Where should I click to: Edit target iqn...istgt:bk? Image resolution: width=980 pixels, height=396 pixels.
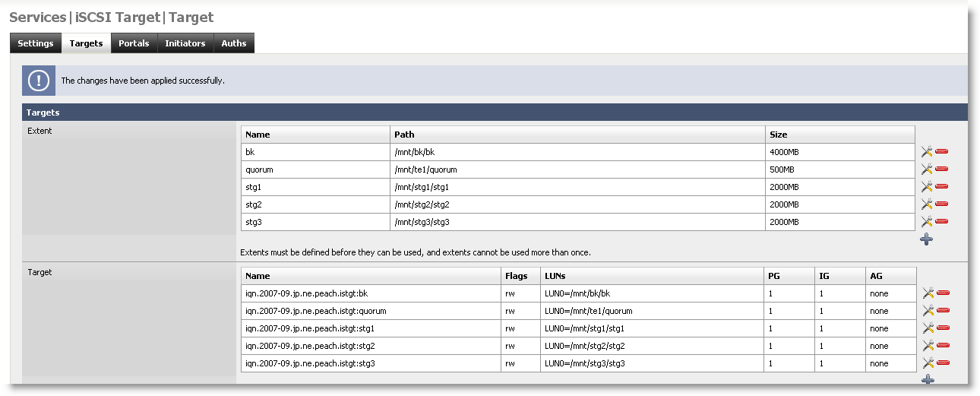click(928, 293)
